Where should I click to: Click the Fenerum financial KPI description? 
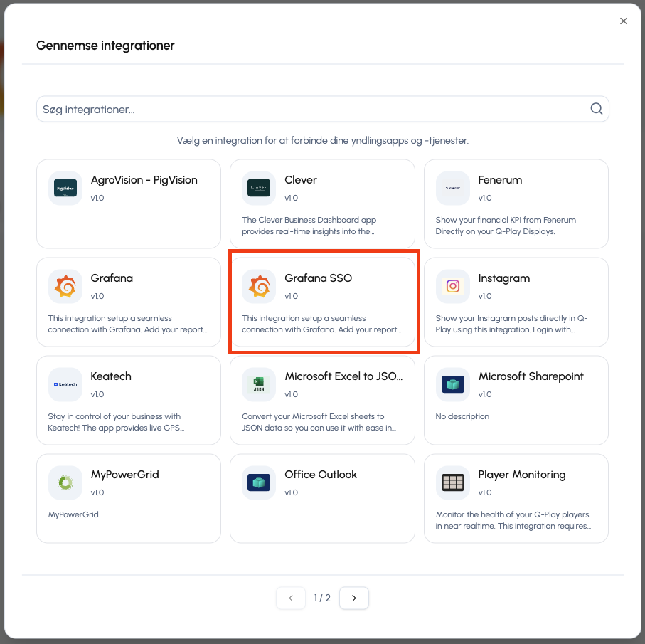pos(506,226)
